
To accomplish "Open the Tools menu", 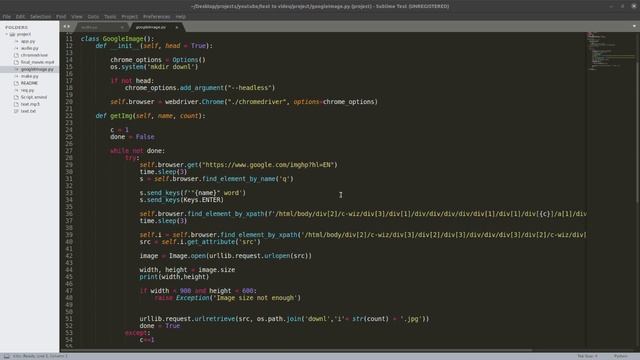I will tap(110, 17).
